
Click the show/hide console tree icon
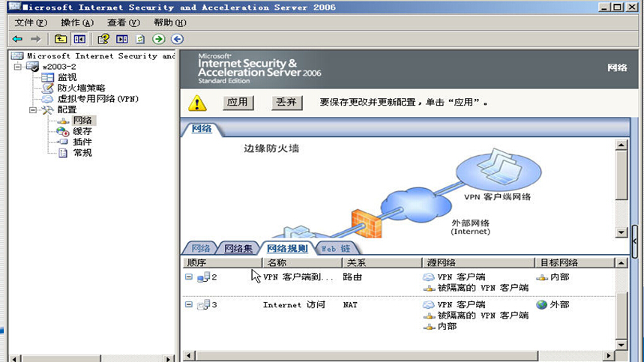click(x=79, y=39)
